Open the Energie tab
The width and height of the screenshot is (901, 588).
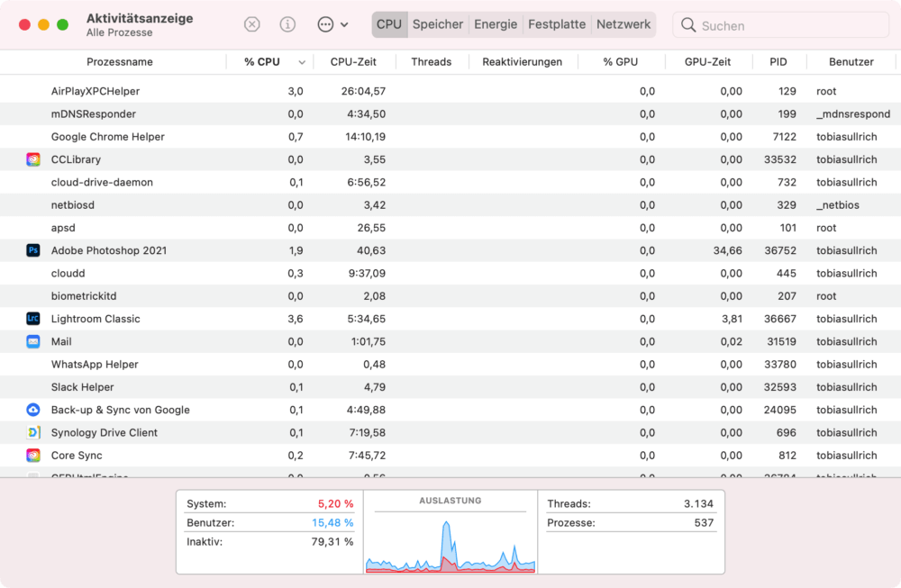pos(496,24)
